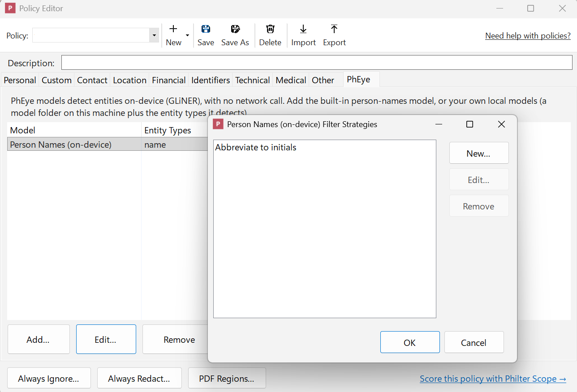
Task: Expand the Policy combo box
Action: (154, 35)
